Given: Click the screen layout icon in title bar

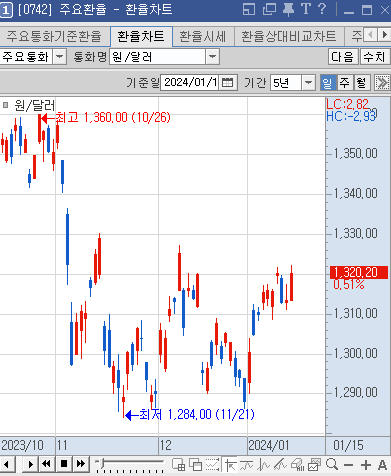Looking at the screenshot, I should point(249,9).
